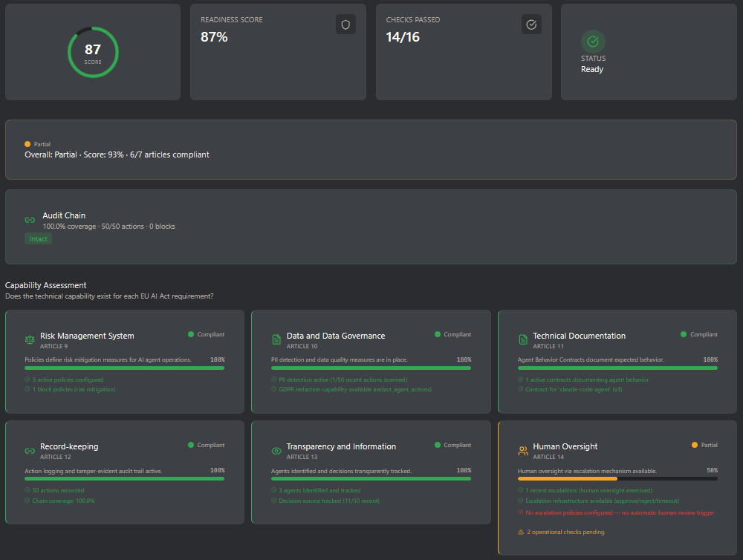Click the Audit Chain link icon
Viewport: 743px width, 560px height.
click(x=30, y=220)
